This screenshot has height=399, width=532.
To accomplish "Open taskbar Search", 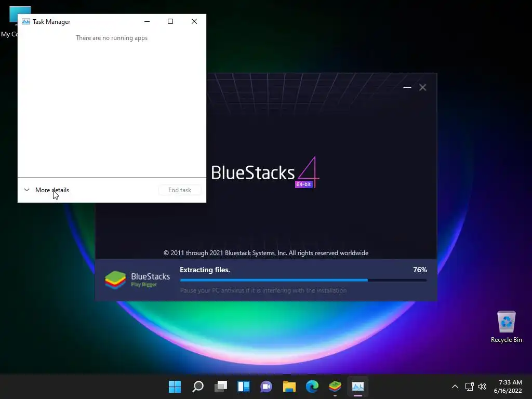I will (x=198, y=387).
